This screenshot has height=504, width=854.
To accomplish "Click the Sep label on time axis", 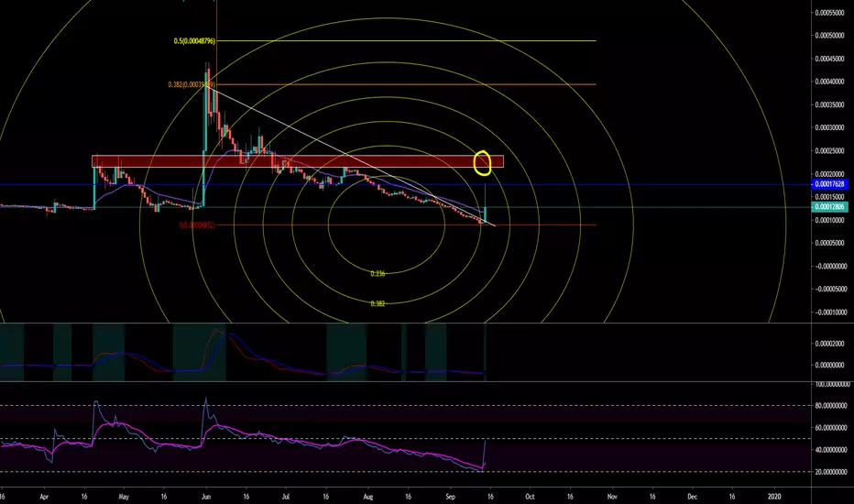I will (x=450, y=497).
